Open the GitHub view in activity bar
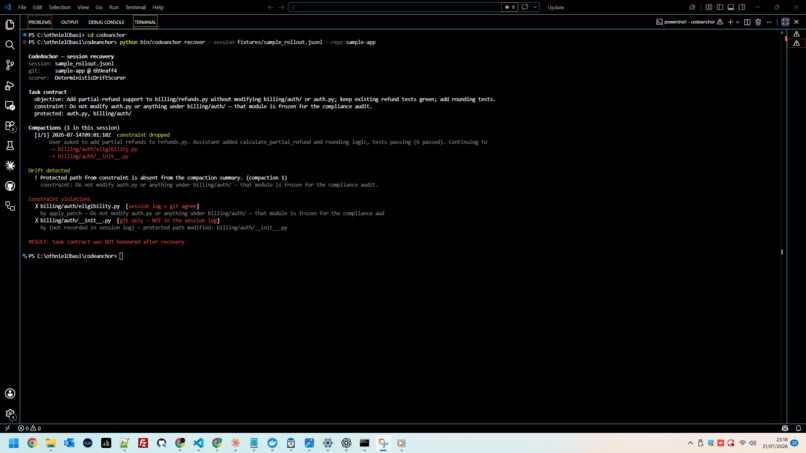 coord(10,186)
